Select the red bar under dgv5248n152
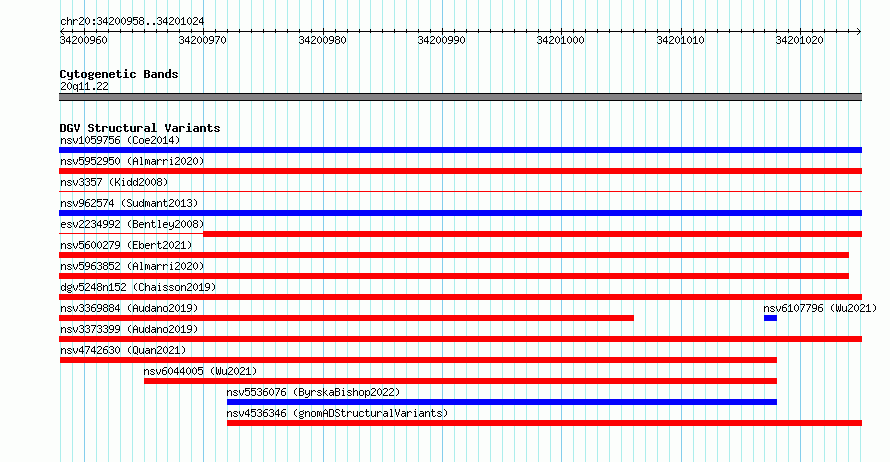 pyautogui.click(x=460, y=297)
